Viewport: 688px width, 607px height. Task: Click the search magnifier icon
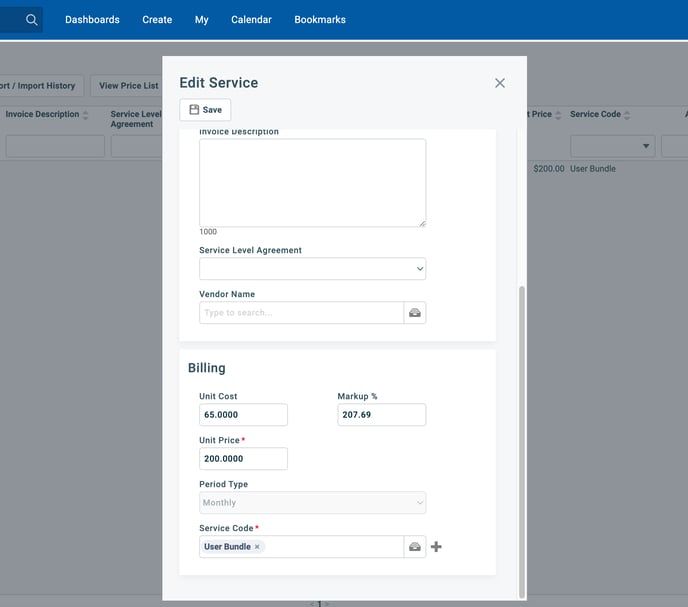click(x=31, y=20)
